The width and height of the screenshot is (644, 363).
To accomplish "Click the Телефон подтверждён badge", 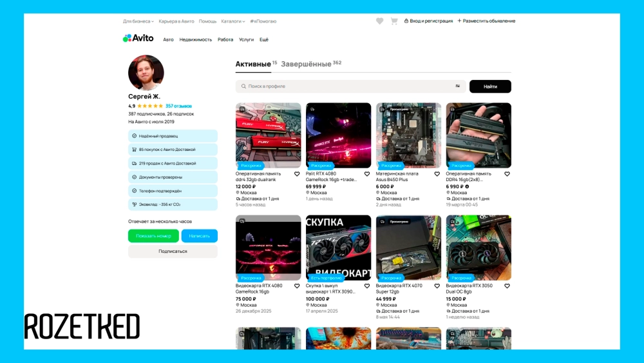I will click(x=173, y=191).
